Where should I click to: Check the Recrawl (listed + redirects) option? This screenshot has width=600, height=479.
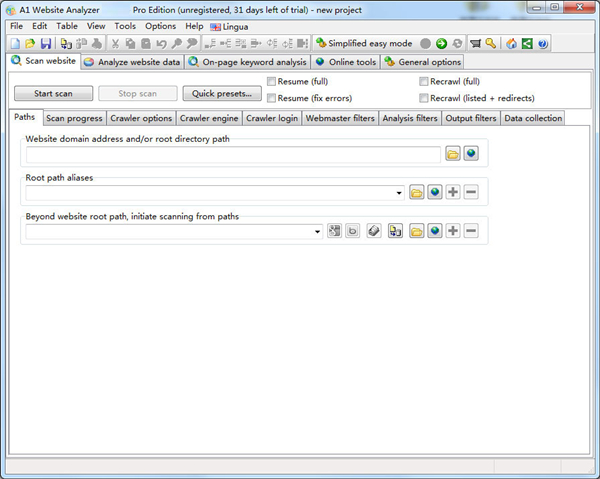pyautogui.click(x=424, y=98)
